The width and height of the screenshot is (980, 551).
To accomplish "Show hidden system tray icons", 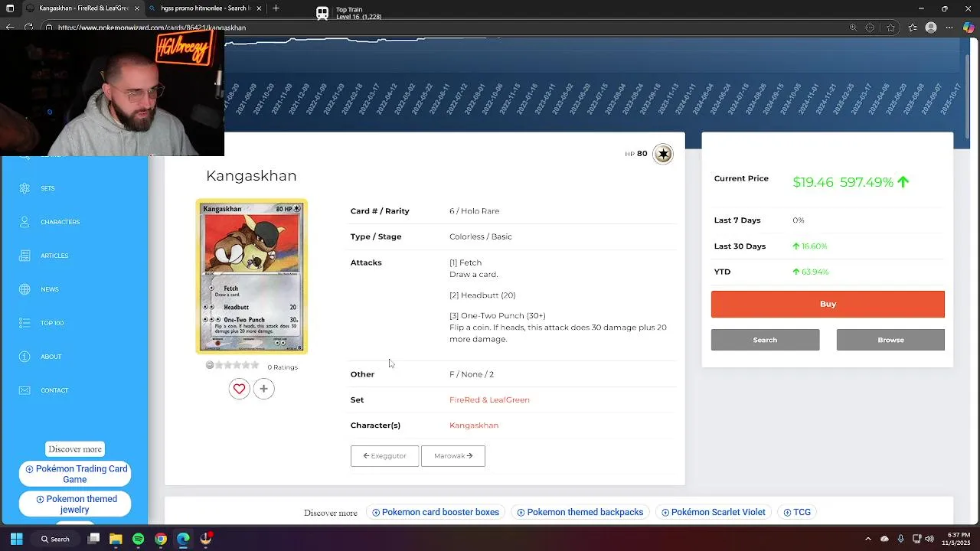I will click(x=867, y=539).
